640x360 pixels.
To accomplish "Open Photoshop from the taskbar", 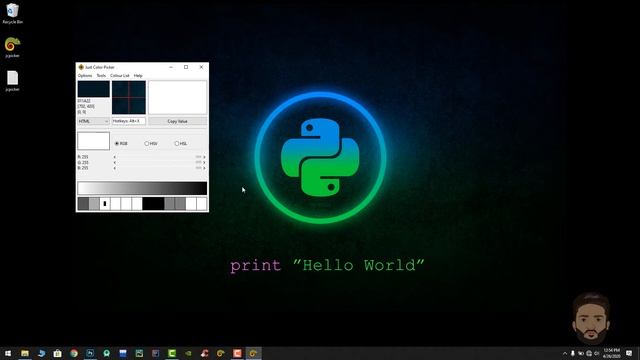I will (x=90, y=353).
